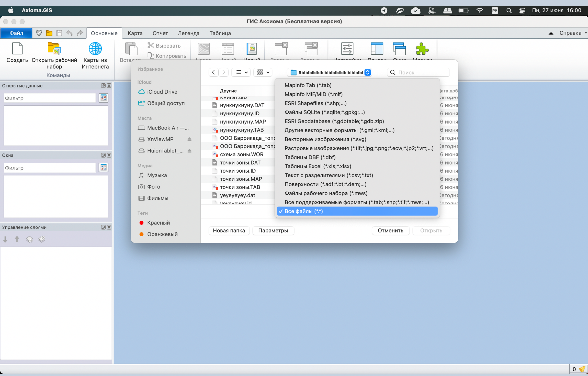
Task: Open the workspace via Открыть рабочий набор
Action: (x=54, y=49)
